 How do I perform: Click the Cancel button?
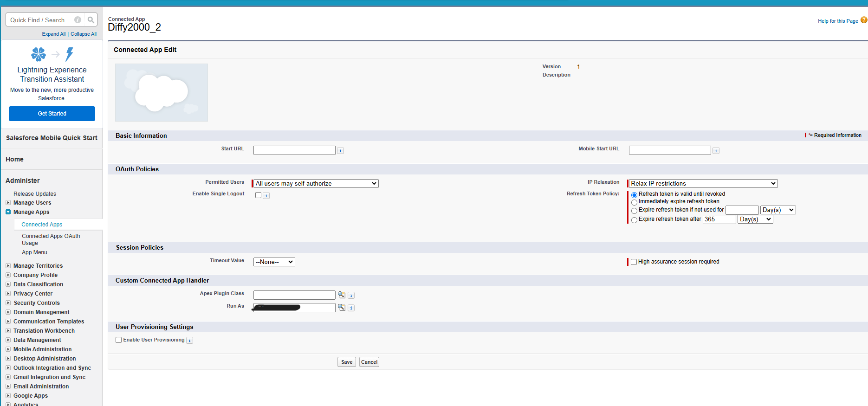click(369, 362)
